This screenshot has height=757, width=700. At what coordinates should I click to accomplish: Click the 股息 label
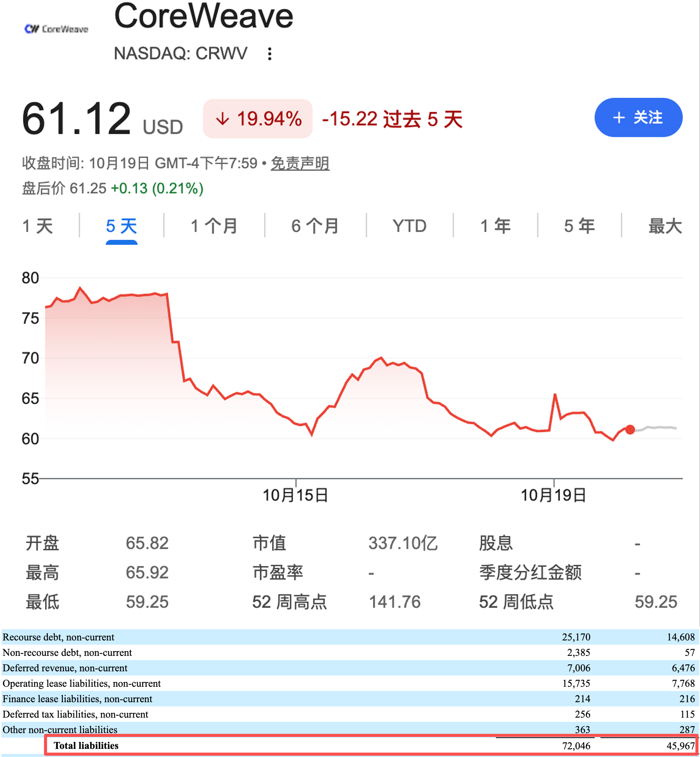click(496, 543)
